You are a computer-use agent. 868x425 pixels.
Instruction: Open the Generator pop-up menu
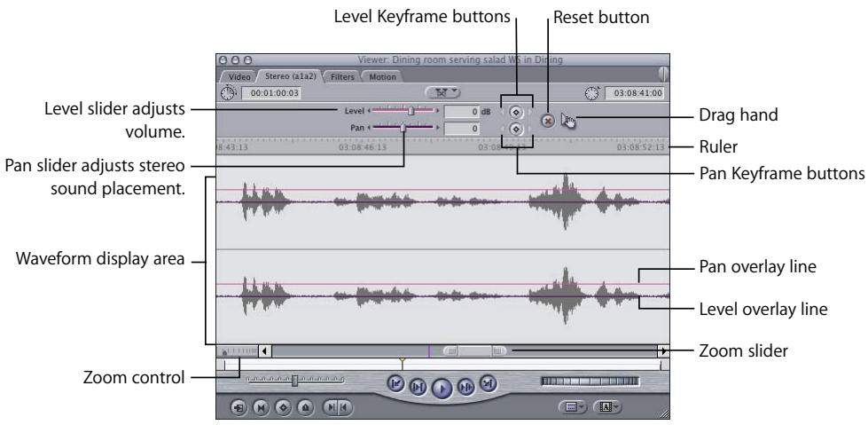[x=607, y=407]
